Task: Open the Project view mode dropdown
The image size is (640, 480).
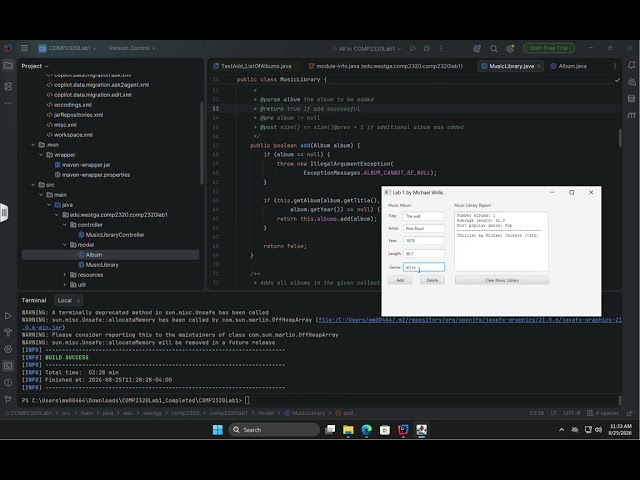Action: pyautogui.click(x=35, y=66)
